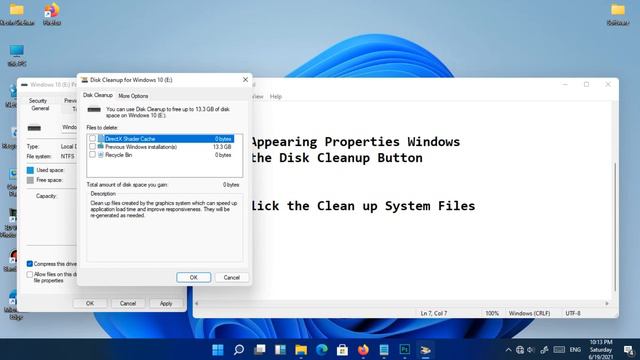Switch to Notepad in the taskbar
The width and height of the screenshot is (640, 360).
coord(384,350)
